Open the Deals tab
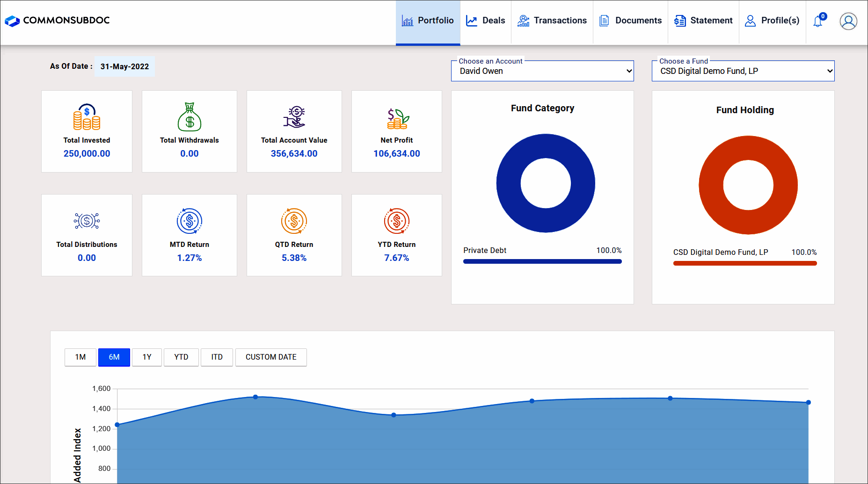This screenshot has width=868, height=484. coord(486,21)
